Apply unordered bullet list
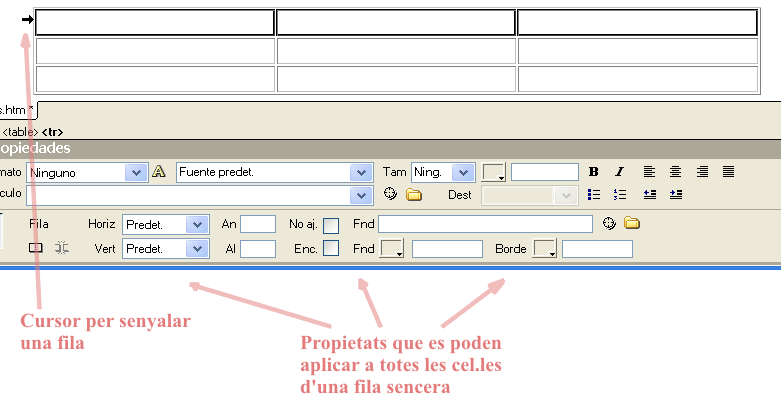 pyautogui.click(x=594, y=194)
